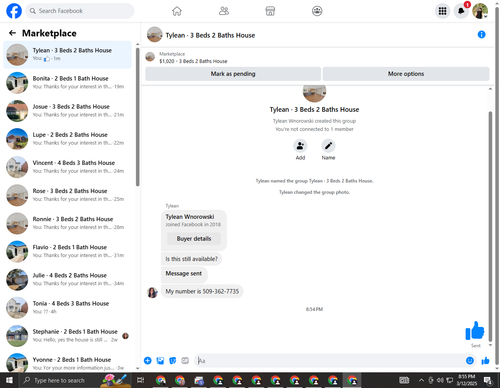Click the attach photo icon
Screen dimensions: 500x388
click(x=160, y=360)
